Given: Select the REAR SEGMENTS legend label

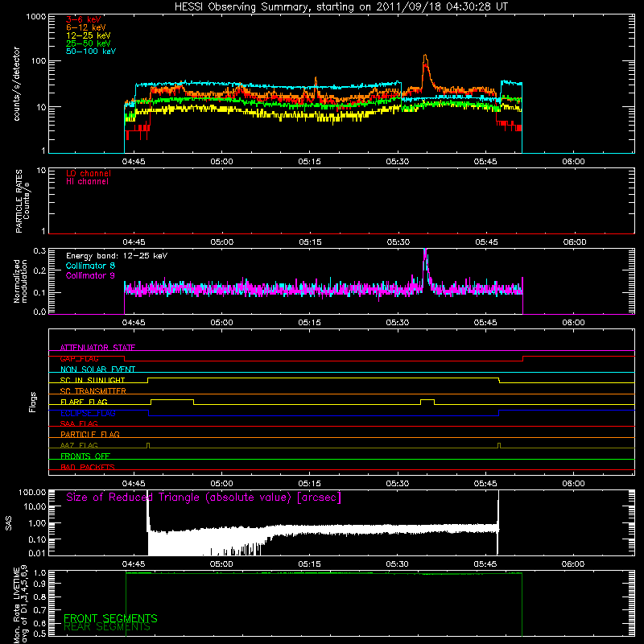Looking at the screenshot, I should pyautogui.click(x=107, y=627).
